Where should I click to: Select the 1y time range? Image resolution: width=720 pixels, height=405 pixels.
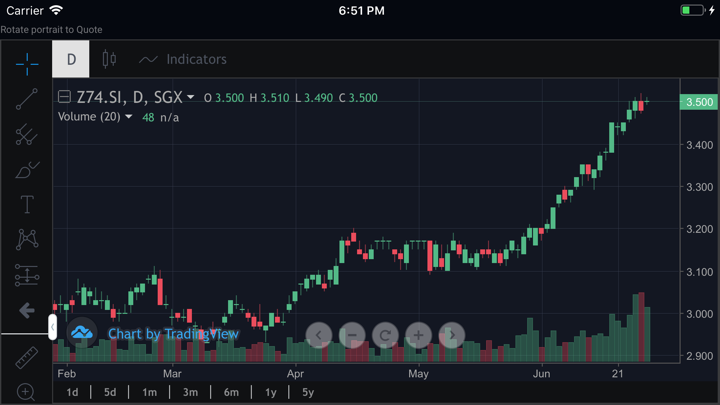(270, 392)
